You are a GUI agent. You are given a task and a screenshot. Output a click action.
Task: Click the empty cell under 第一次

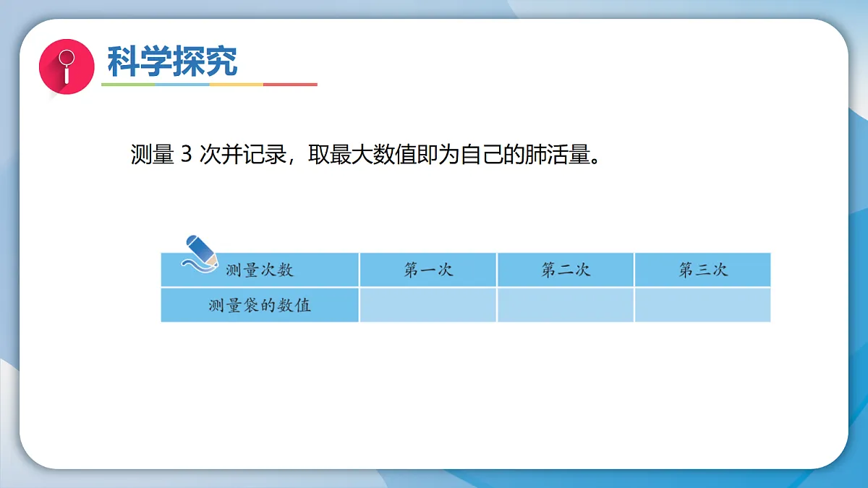428,305
